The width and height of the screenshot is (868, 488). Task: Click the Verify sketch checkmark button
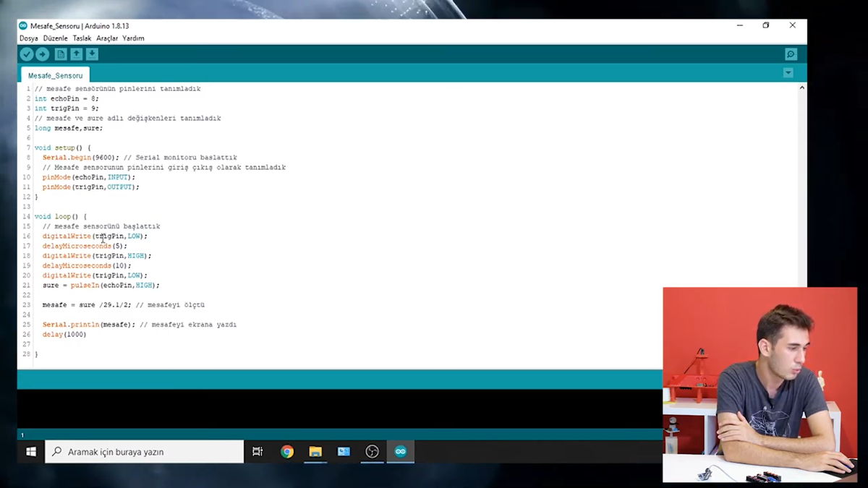27,54
